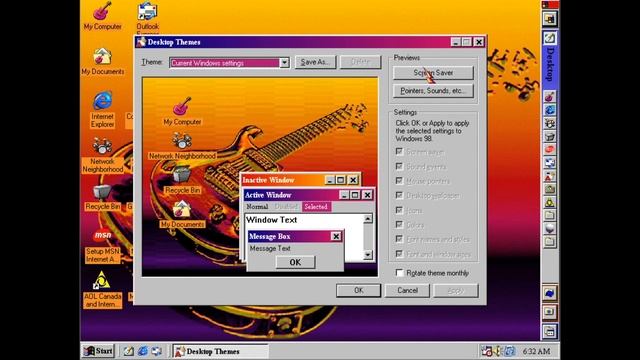Image resolution: width=640 pixels, height=360 pixels.
Task: Open the Start menu
Action: point(98,351)
